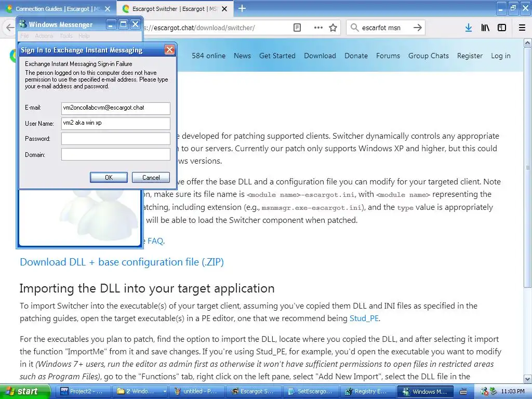Restore down the Firefox window
The width and height of the screenshot is (532, 399).
point(513,8)
